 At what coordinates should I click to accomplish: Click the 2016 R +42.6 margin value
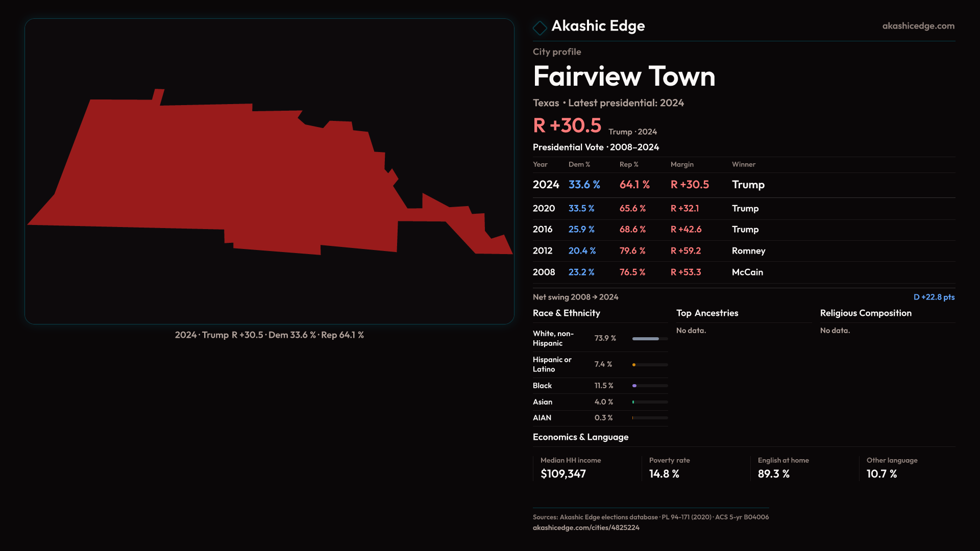tap(685, 230)
